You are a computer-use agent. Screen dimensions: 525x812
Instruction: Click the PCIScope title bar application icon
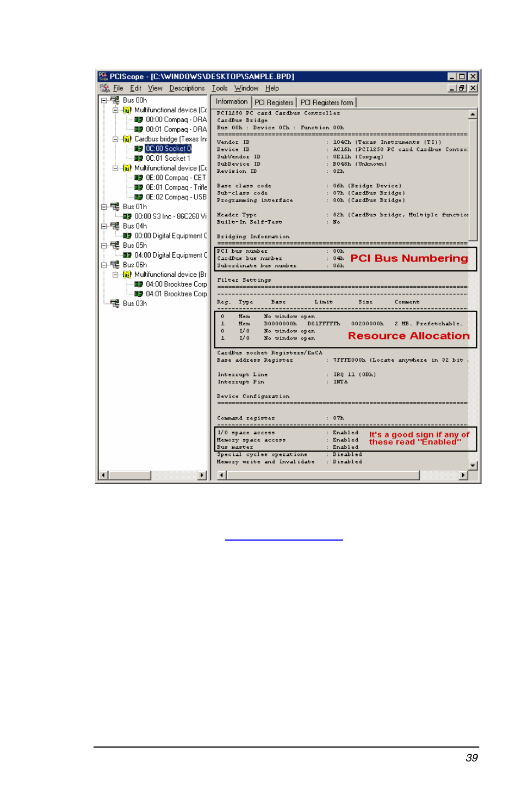tap(103, 77)
